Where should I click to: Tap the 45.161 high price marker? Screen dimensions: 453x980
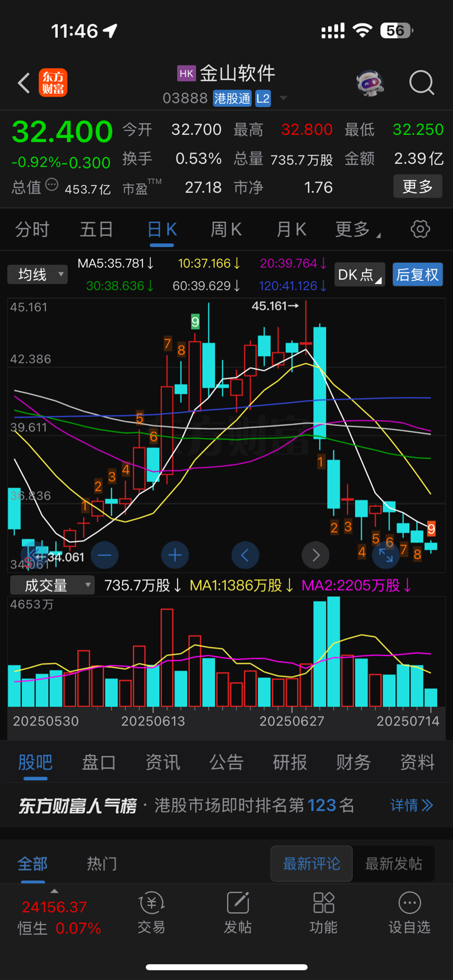point(275,306)
